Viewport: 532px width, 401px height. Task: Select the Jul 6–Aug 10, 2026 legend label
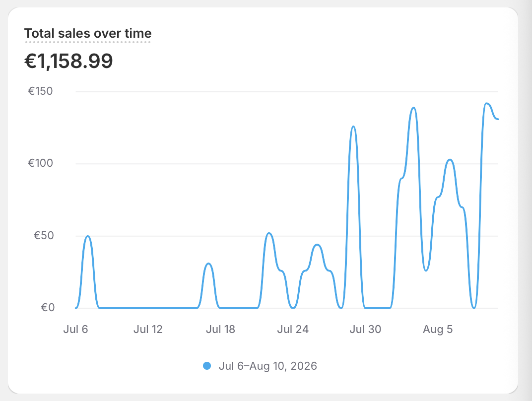click(267, 366)
